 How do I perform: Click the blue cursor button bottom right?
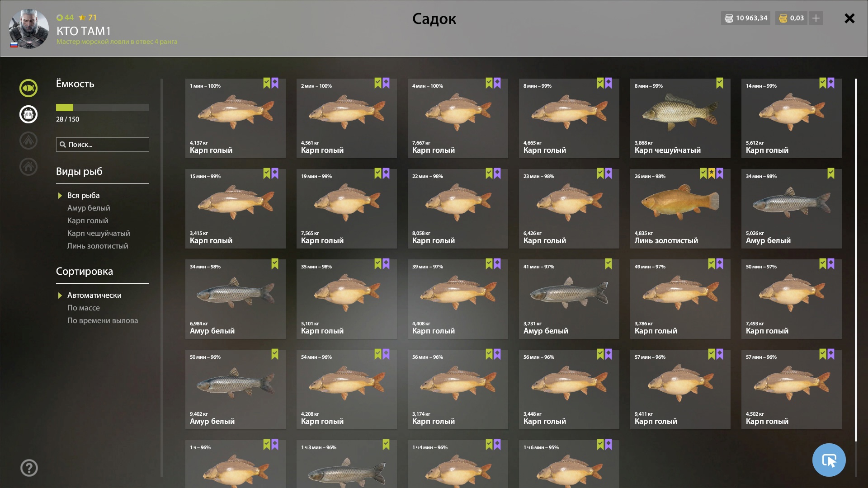(829, 460)
